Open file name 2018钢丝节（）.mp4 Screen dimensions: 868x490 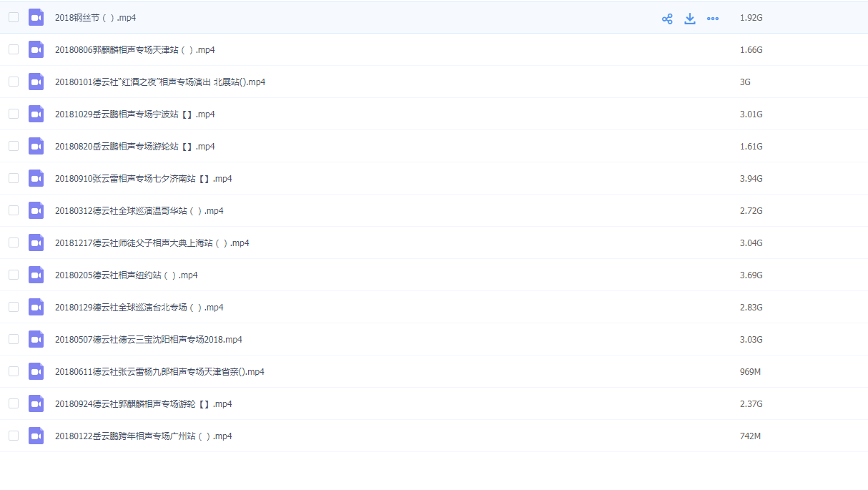(95, 18)
